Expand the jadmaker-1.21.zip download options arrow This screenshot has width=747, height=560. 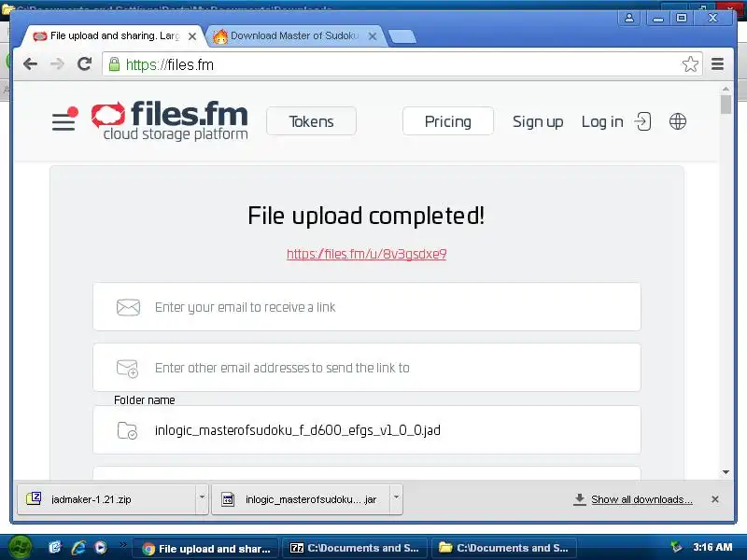(202, 498)
